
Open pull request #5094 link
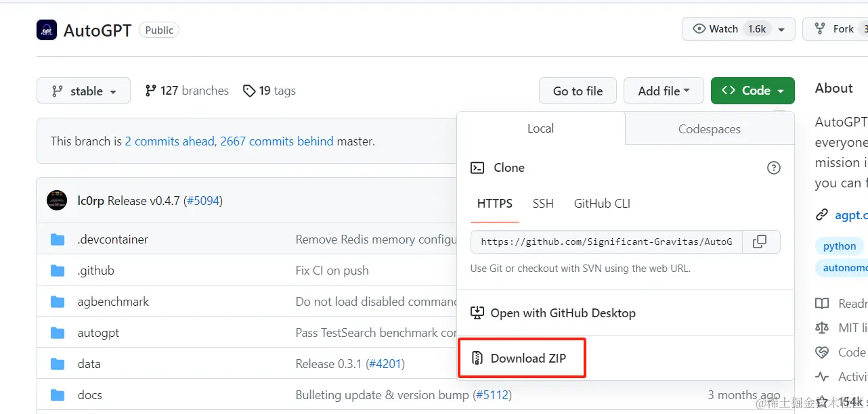[x=203, y=201]
